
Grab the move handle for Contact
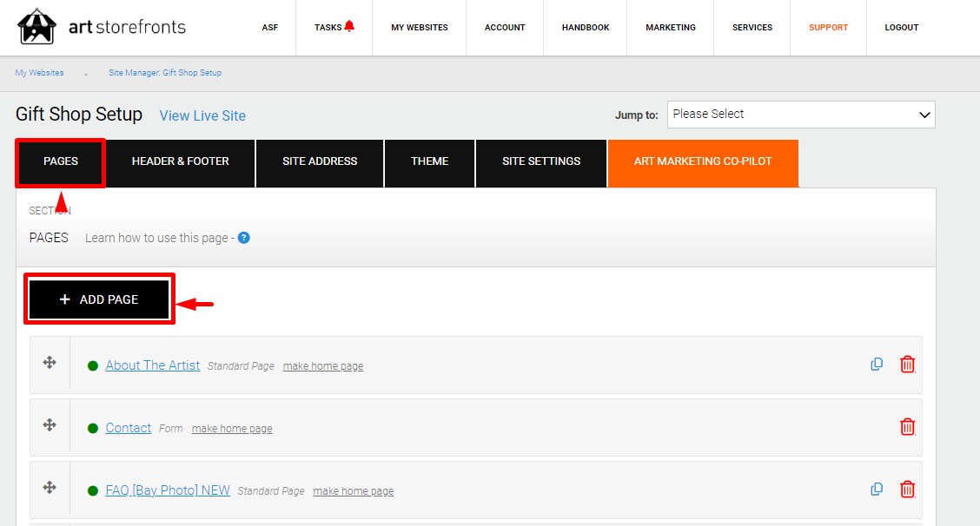coord(50,425)
